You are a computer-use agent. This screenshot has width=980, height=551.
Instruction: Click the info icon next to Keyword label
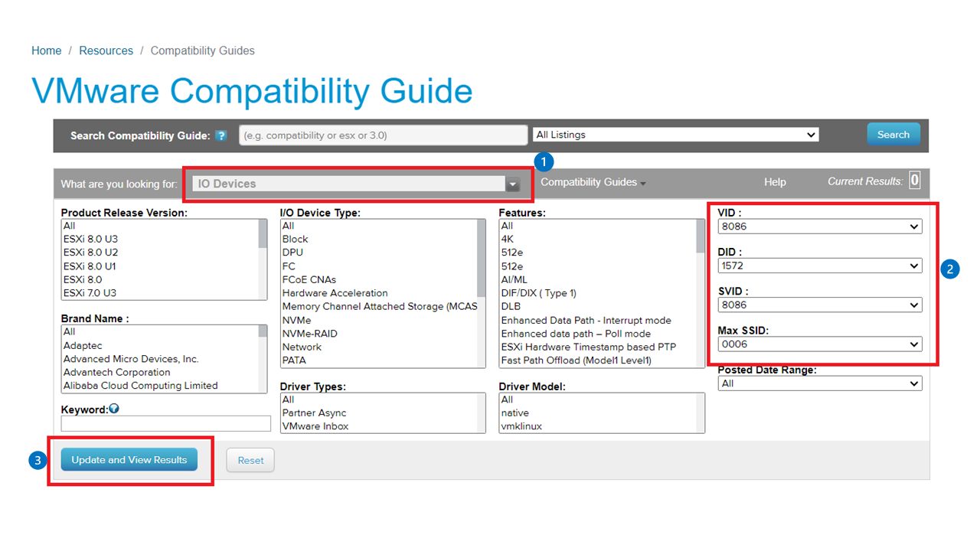tap(113, 408)
